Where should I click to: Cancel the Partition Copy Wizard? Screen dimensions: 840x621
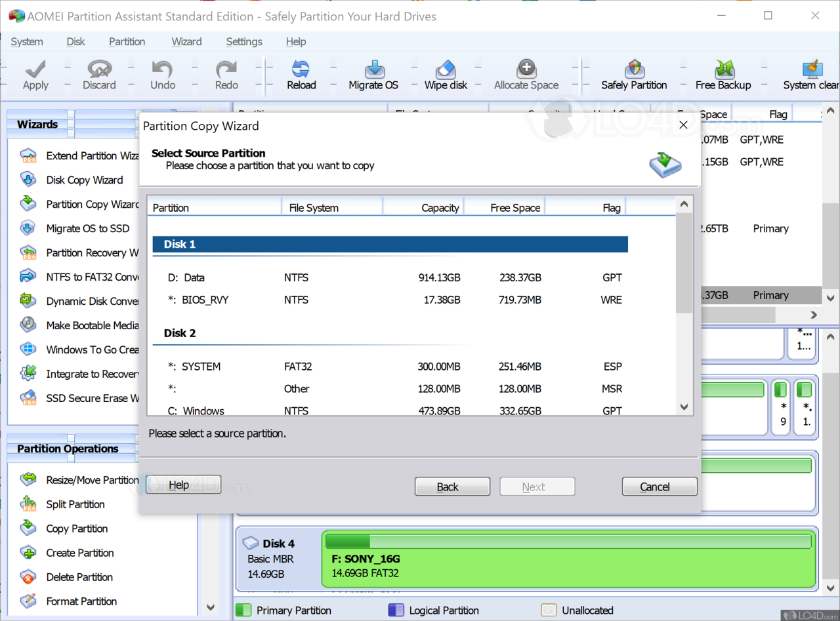(x=660, y=487)
